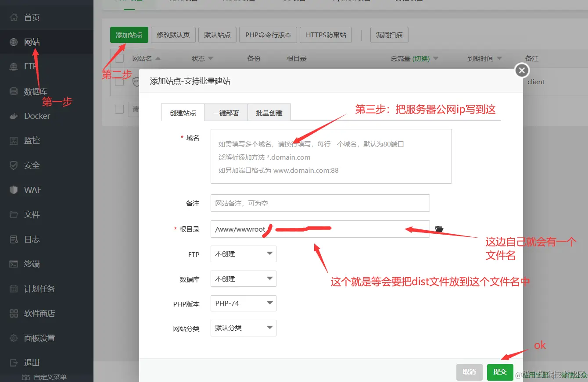Select Docker in the sidebar menu
The height and width of the screenshot is (382, 588).
47,116
